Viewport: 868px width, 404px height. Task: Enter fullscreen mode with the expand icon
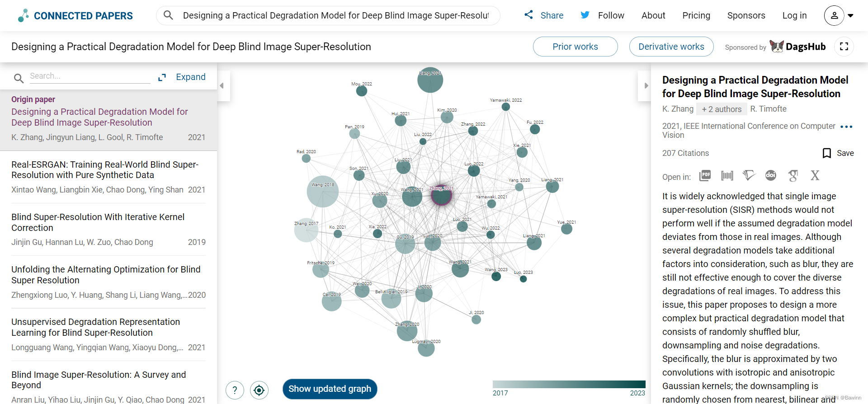coord(844,46)
